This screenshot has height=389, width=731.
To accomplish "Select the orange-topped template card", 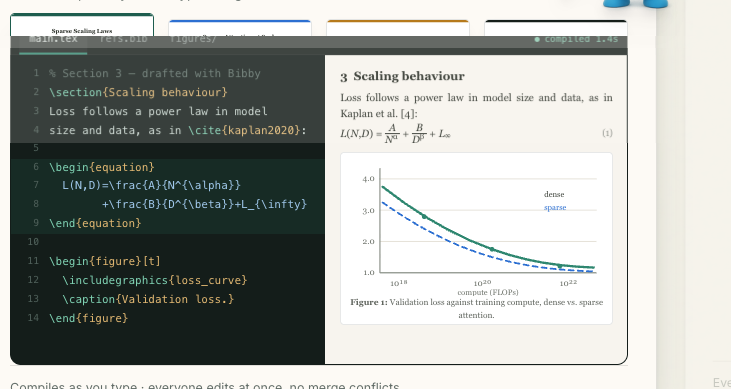I will click(x=398, y=28).
